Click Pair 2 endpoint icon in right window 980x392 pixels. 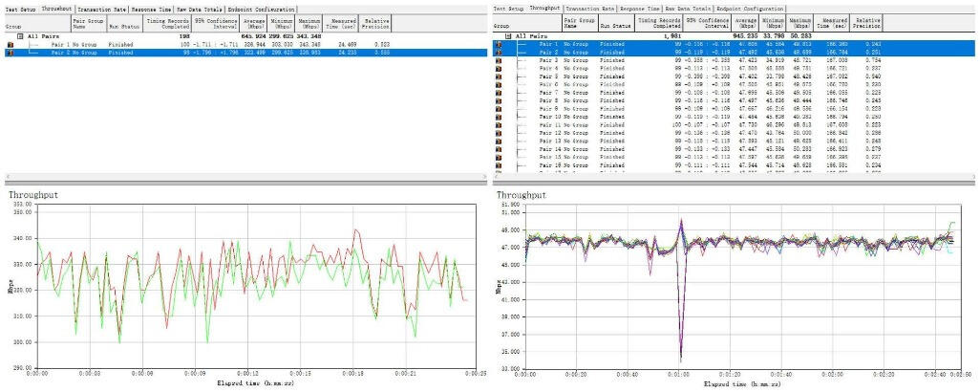tap(499, 54)
